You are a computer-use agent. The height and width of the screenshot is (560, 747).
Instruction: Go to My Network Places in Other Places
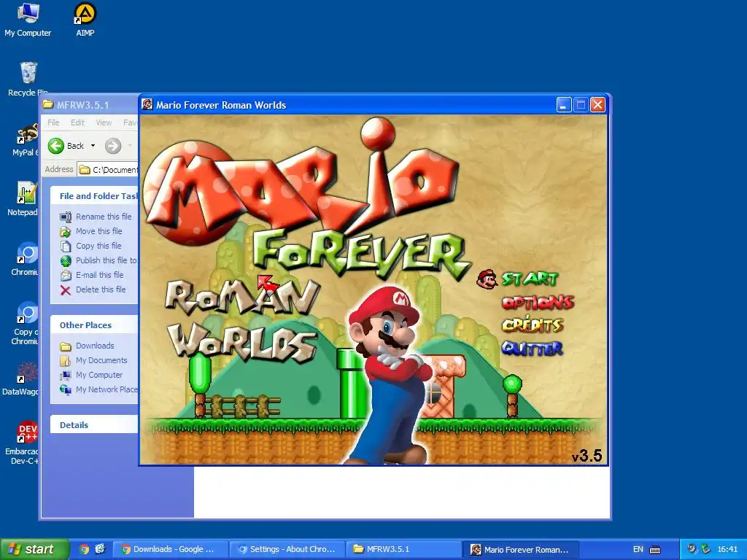(x=107, y=389)
